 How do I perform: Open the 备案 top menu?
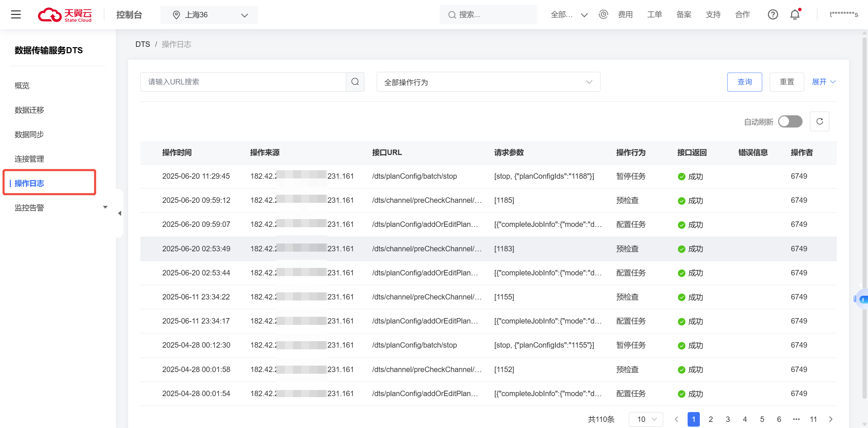point(684,15)
